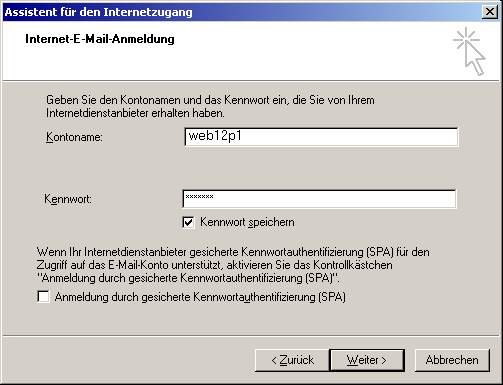
Task: Cancel the wizard with Abbrechen
Action: 452,360
